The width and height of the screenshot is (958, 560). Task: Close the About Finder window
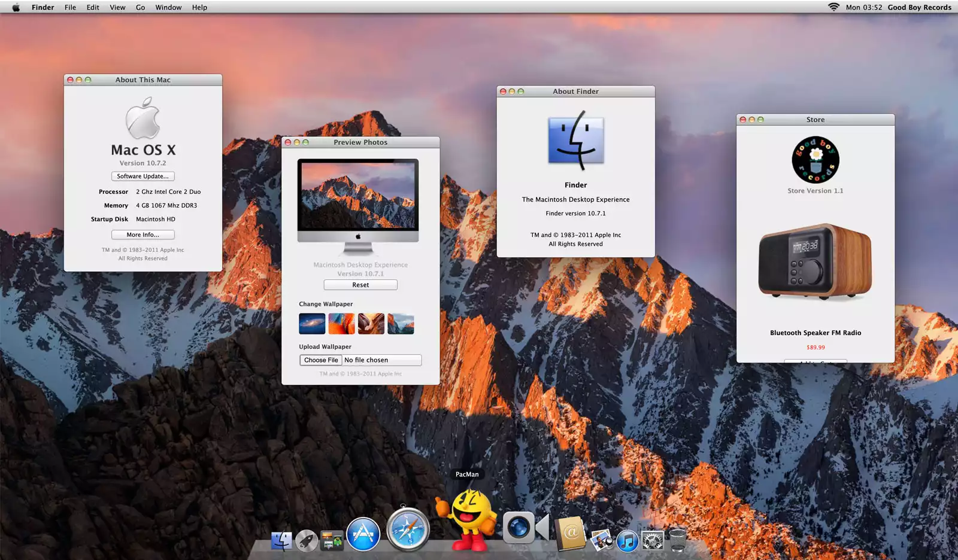click(503, 92)
